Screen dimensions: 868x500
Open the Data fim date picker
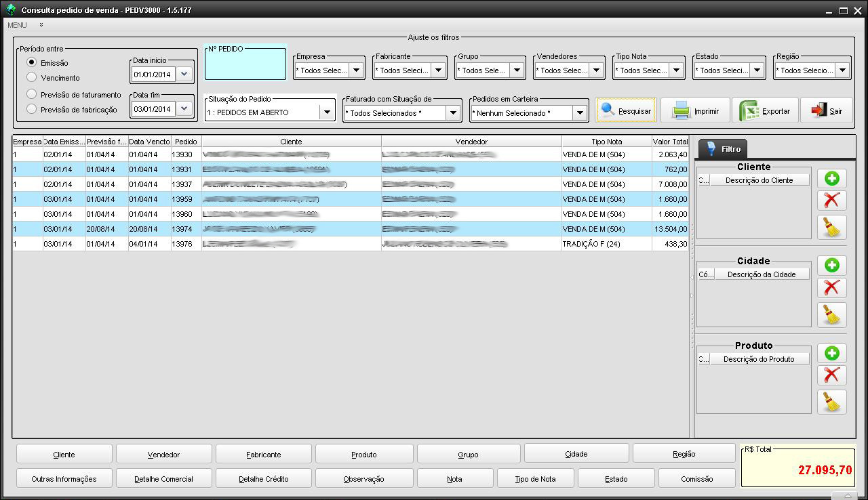point(184,108)
